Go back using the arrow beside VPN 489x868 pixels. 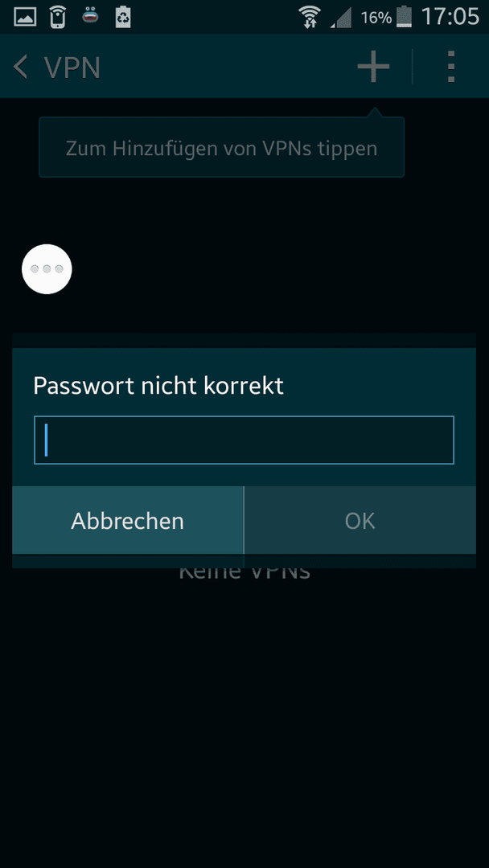[x=20, y=67]
